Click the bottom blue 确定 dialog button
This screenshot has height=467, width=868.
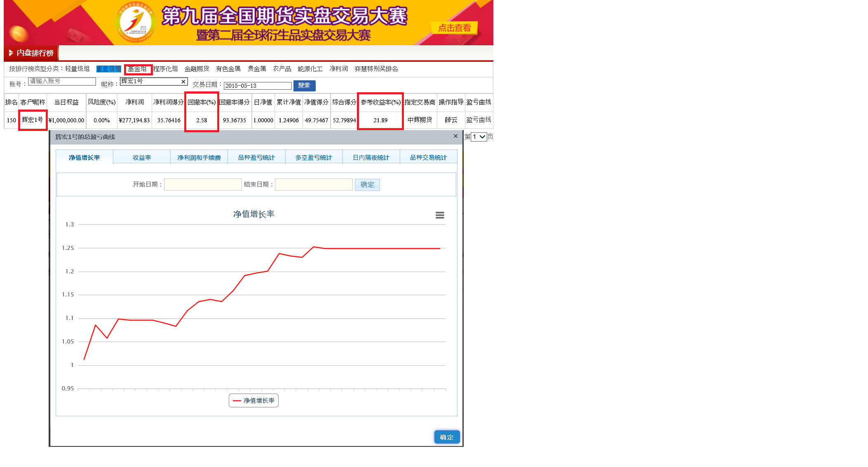click(446, 437)
